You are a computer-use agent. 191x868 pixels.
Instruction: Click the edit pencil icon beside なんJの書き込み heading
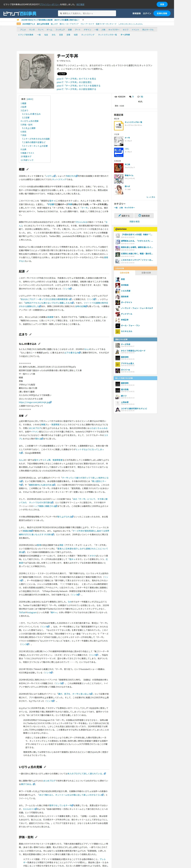coord(39,344)
